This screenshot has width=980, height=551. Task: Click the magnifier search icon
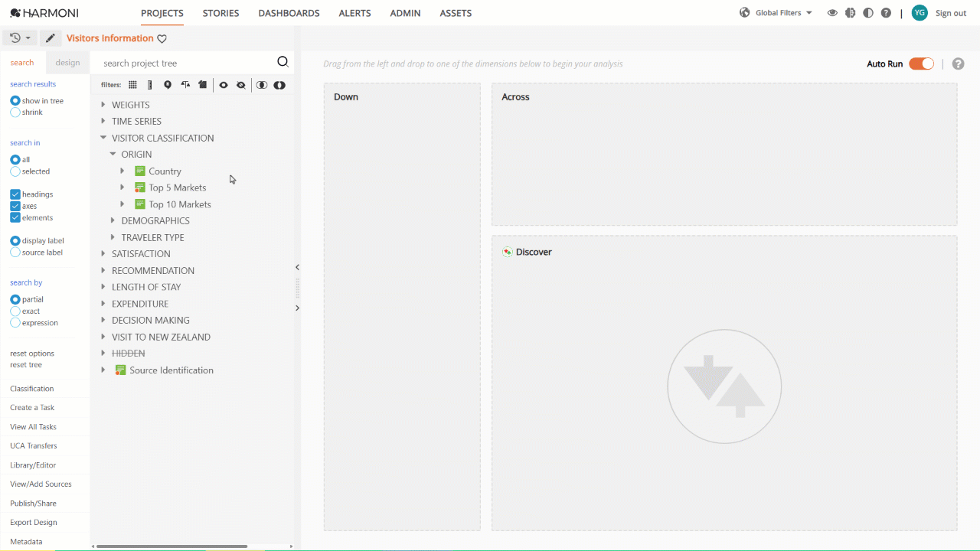283,62
